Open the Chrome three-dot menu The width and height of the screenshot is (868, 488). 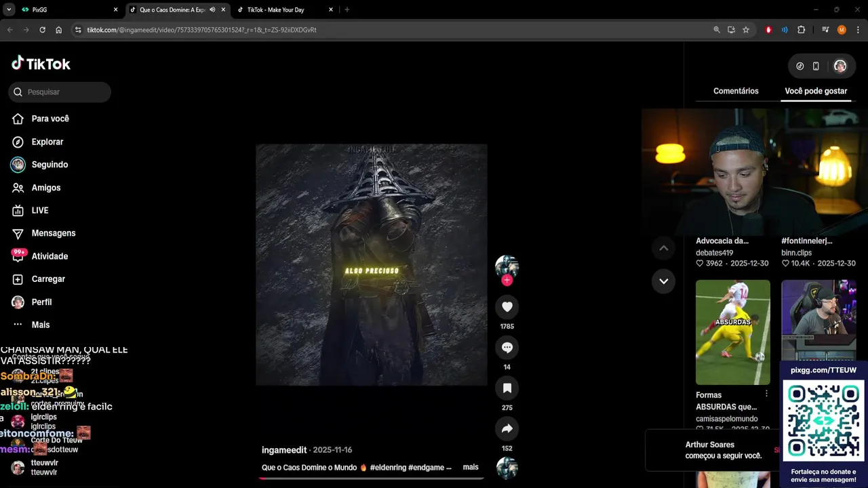tap(858, 30)
